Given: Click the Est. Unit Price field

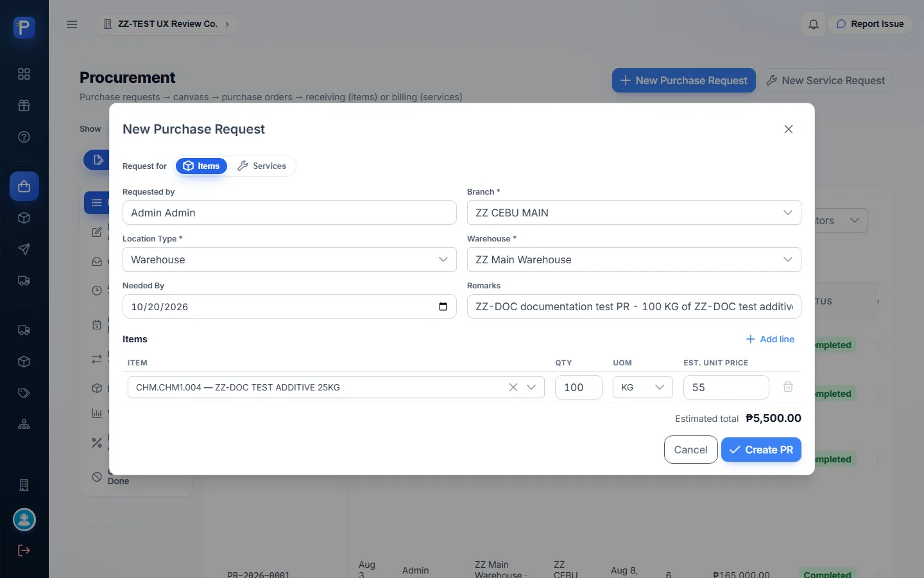Looking at the screenshot, I should pos(726,387).
